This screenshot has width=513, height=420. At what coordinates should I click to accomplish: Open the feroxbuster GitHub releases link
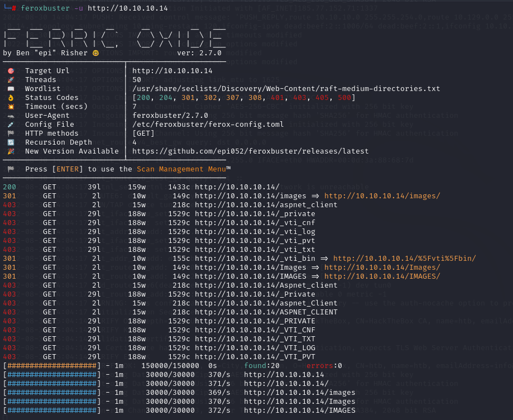[250, 151]
